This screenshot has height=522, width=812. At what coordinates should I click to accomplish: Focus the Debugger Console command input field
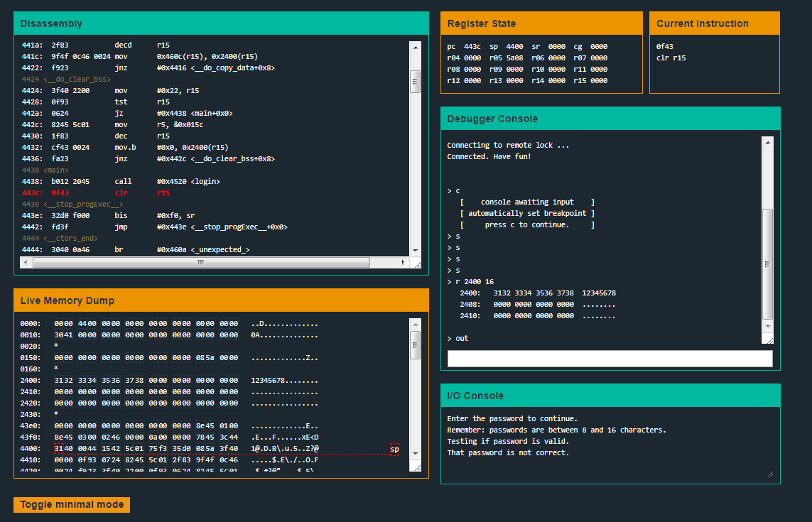point(610,359)
